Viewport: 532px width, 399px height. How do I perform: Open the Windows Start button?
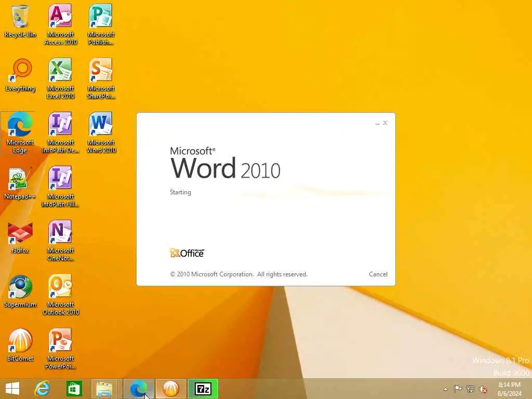click(x=12, y=389)
